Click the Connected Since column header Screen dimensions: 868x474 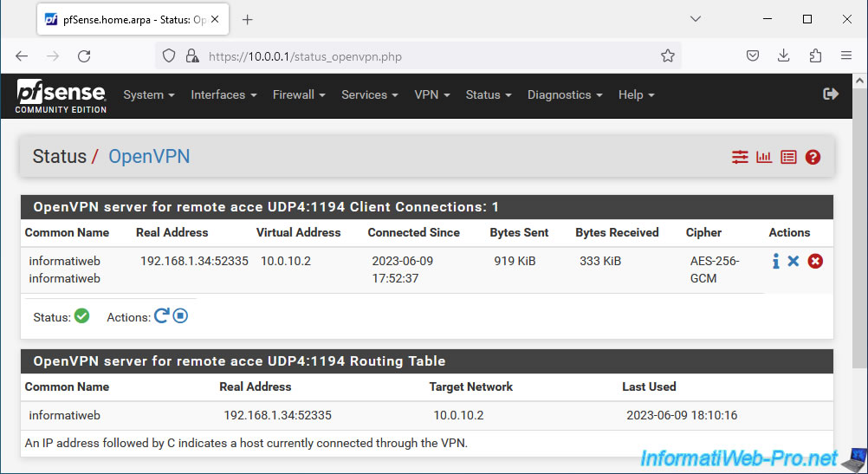pos(413,232)
